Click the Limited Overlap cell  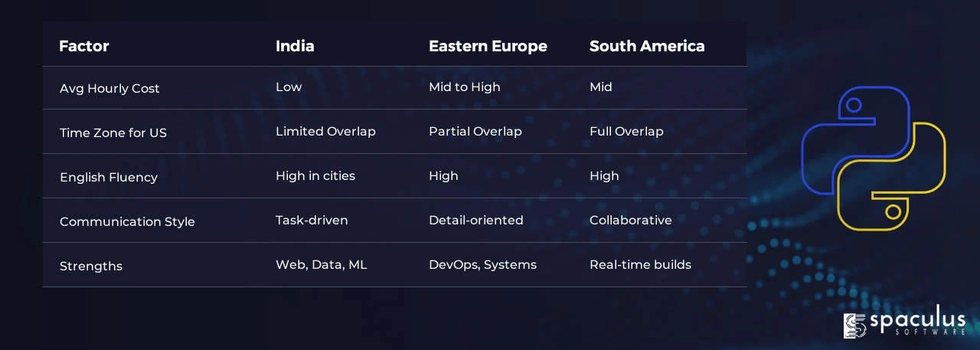pyautogui.click(x=325, y=131)
